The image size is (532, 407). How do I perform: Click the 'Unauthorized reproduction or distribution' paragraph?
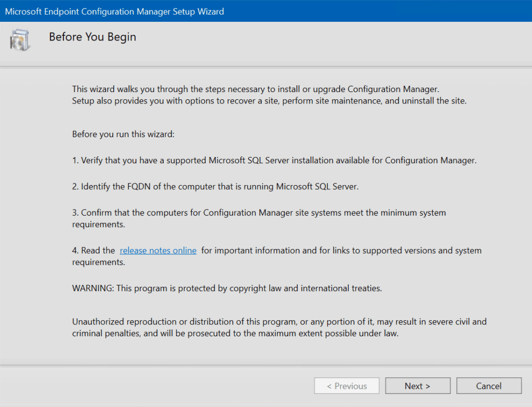tap(279, 327)
